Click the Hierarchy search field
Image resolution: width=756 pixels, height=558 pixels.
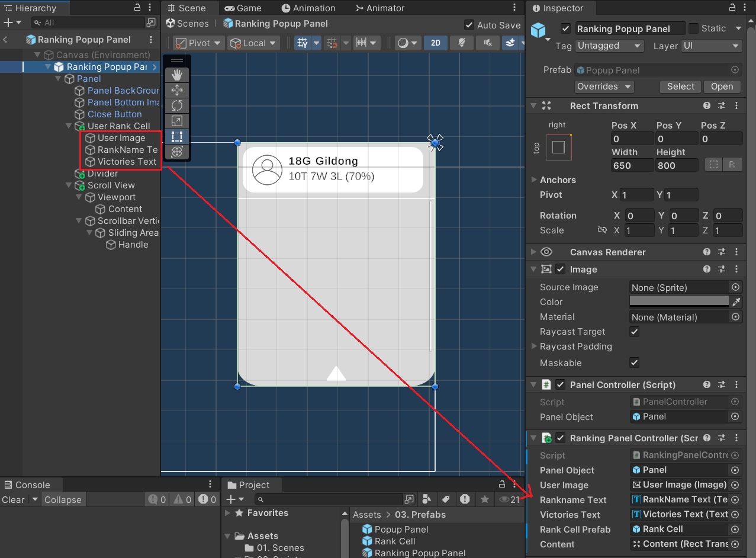(87, 23)
